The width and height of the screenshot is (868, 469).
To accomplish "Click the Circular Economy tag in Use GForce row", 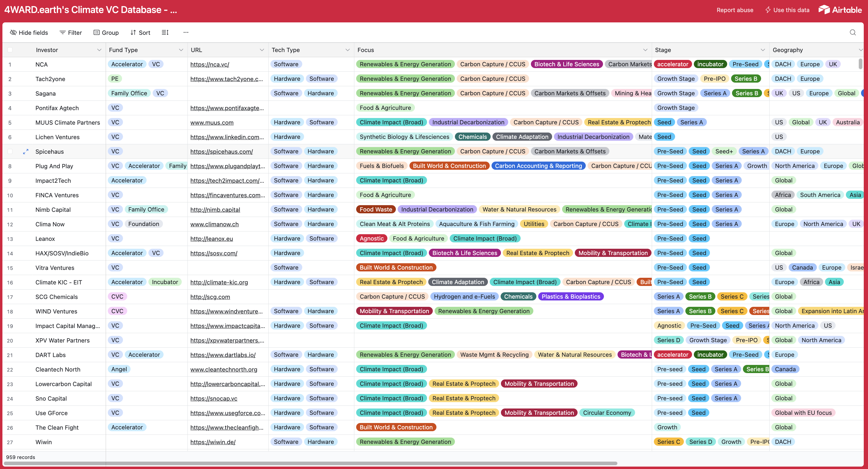I will pyautogui.click(x=607, y=413).
